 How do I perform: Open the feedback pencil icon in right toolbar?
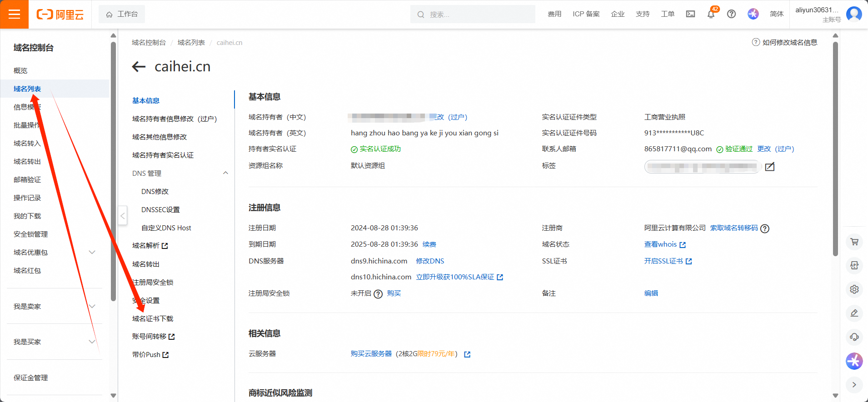(x=854, y=313)
